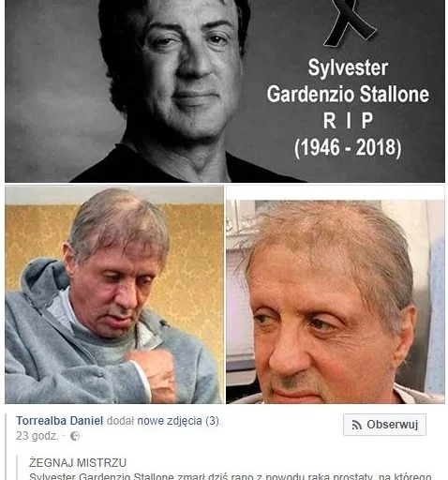The width and height of the screenshot is (448, 480).
Task: Click the '23 godz.' post timestamp
Action: tap(37, 436)
